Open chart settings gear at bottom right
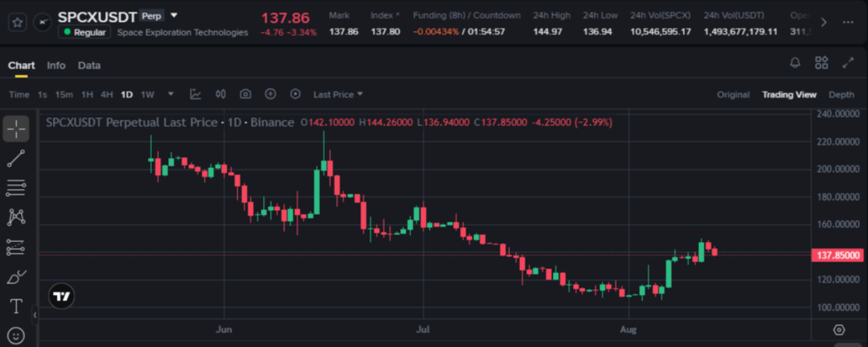868x347 pixels. click(x=840, y=330)
